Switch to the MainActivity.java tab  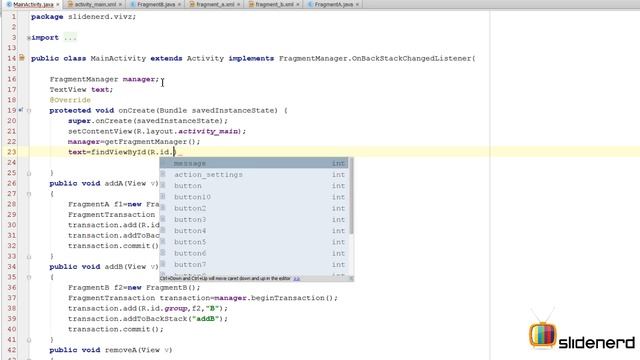pos(33,4)
